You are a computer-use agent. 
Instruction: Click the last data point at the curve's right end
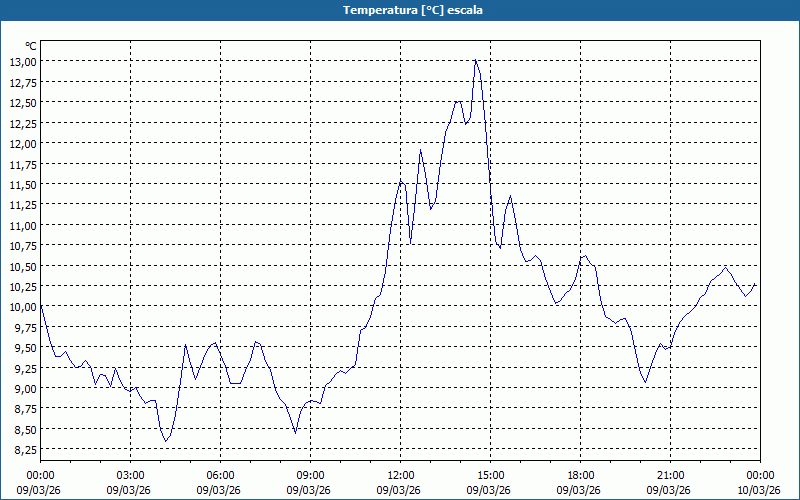(x=756, y=284)
